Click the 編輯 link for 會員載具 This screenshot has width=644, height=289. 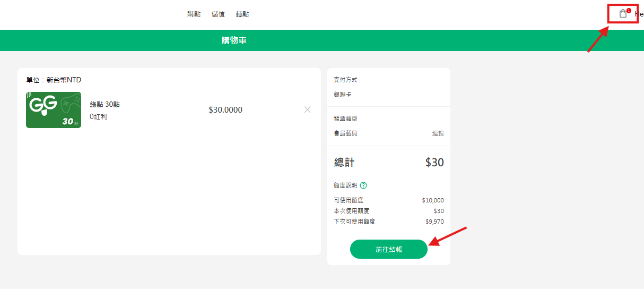point(438,133)
